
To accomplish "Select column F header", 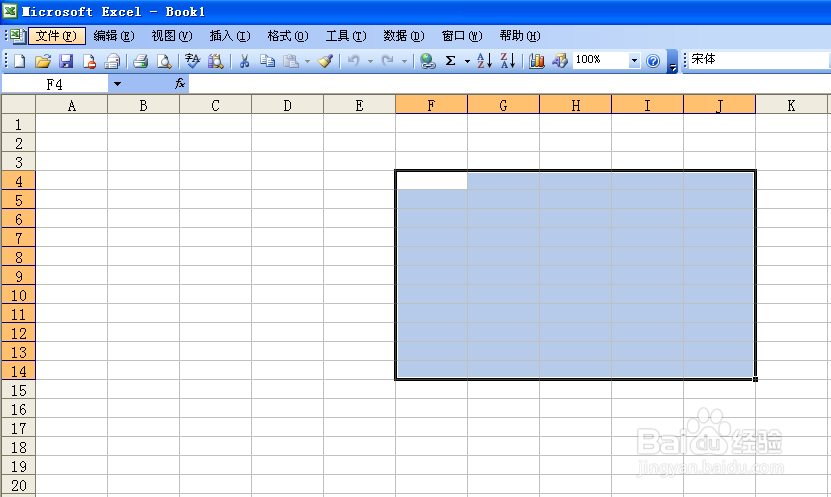I will [x=431, y=105].
